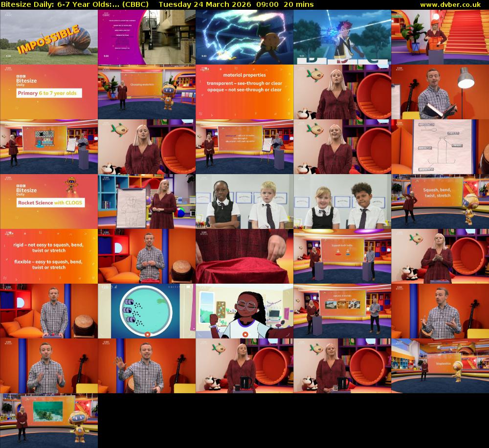Click the 'transparent – see-through or clear' line
The width and height of the screenshot is (489, 448).
[x=244, y=83]
